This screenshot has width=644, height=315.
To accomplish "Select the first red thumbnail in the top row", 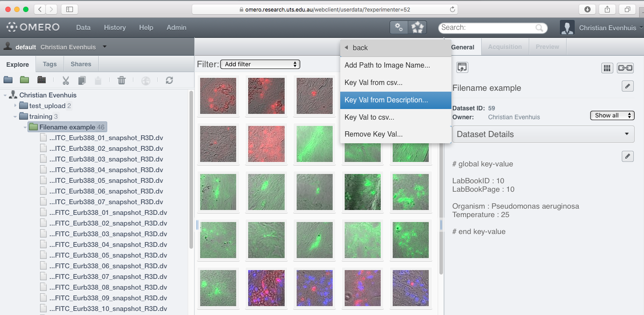I will point(218,96).
